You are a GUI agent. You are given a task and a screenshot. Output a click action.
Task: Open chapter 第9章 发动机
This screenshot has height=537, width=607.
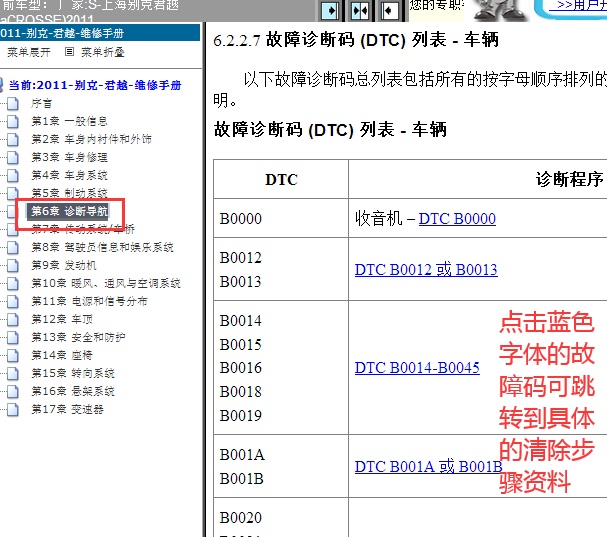(64, 266)
